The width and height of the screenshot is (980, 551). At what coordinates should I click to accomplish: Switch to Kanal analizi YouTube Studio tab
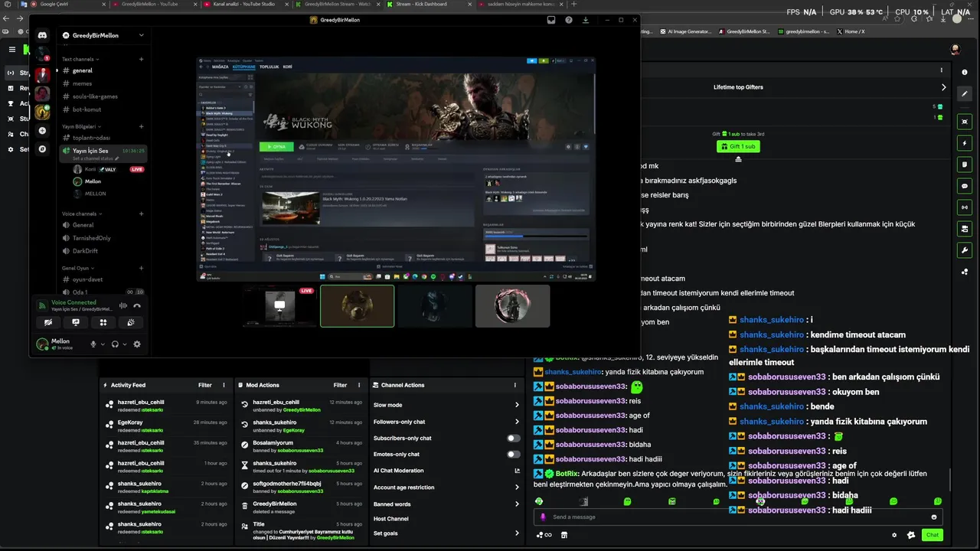coord(245,4)
